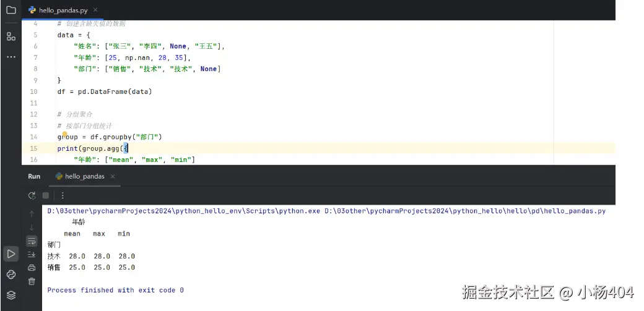
Task: Open the Structure tool window
Action: point(11,36)
